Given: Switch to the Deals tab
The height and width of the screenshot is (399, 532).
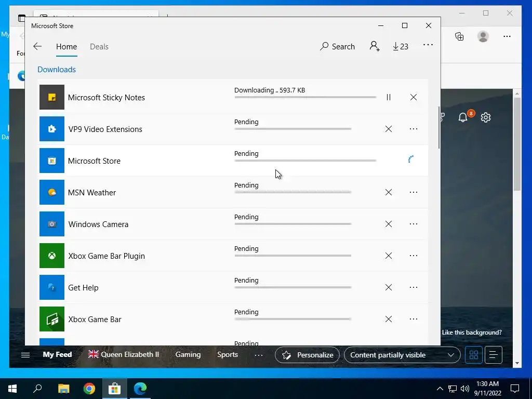Looking at the screenshot, I should [x=99, y=46].
